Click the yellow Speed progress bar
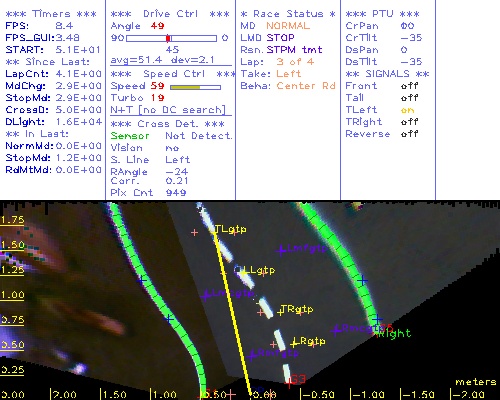Screen dimensions: 500x400 point(195,87)
